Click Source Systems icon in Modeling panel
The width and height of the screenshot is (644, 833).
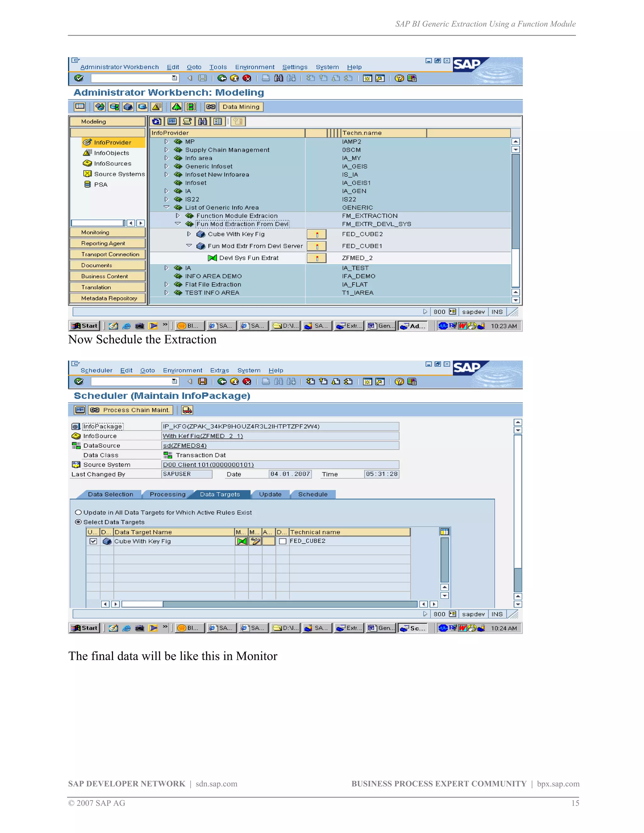click(x=87, y=174)
